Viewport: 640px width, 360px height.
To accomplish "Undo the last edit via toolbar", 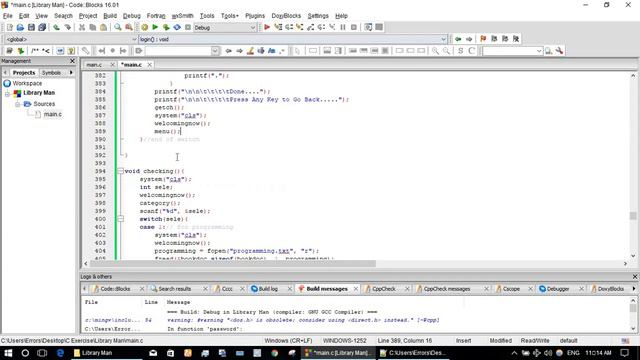I will 56,27.
